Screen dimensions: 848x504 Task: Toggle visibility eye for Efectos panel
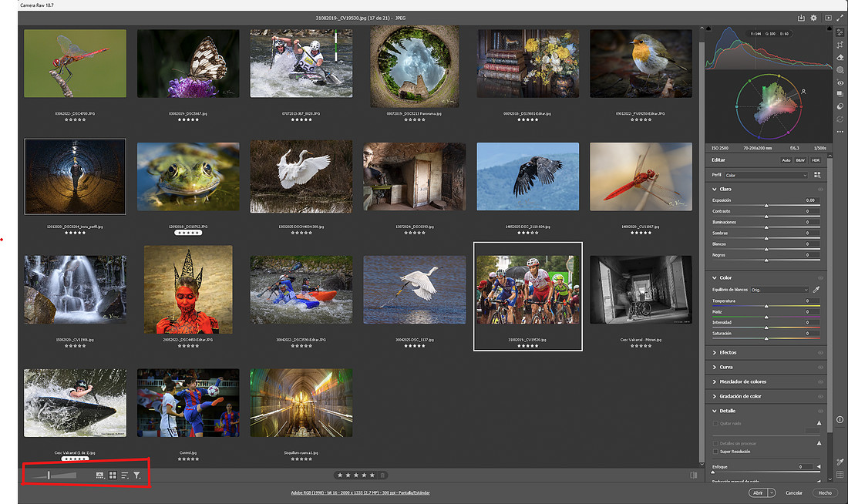tap(820, 353)
